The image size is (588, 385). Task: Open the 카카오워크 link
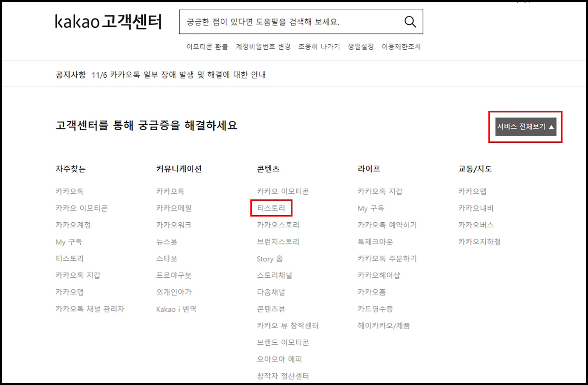[x=174, y=225]
